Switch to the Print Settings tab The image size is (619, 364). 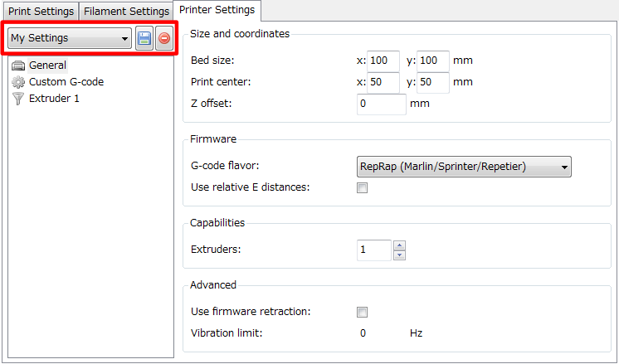click(41, 12)
